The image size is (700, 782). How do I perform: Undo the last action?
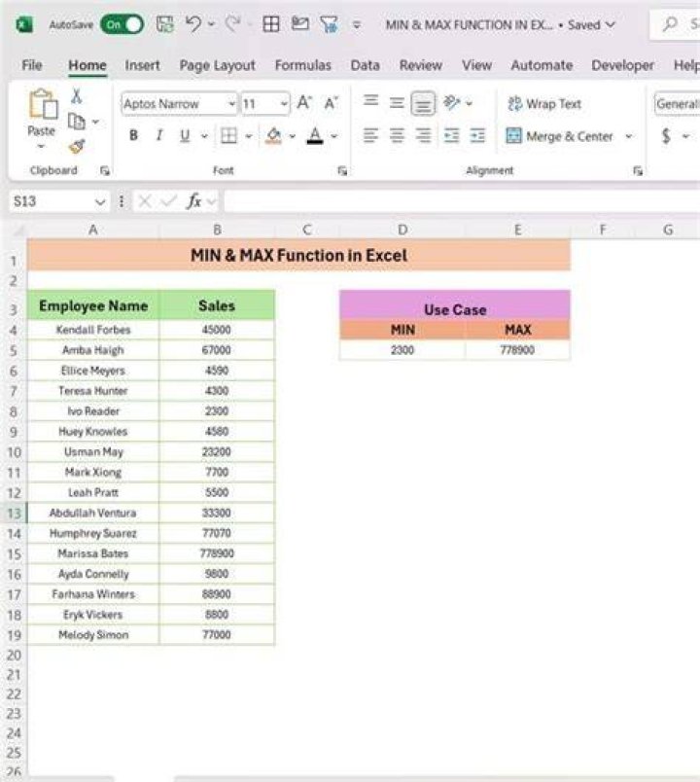(193, 23)
